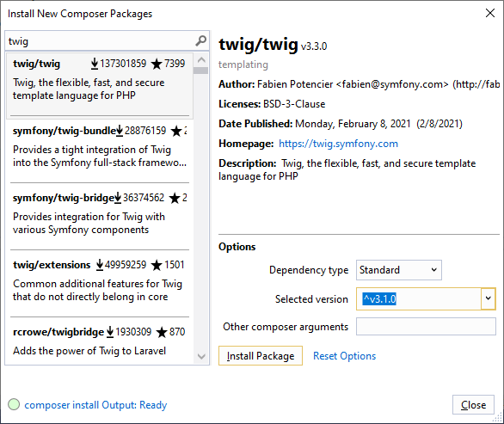Click the templating keyword text
The height and width of the screenshot is (424, 504).
[x=243, y=65]
